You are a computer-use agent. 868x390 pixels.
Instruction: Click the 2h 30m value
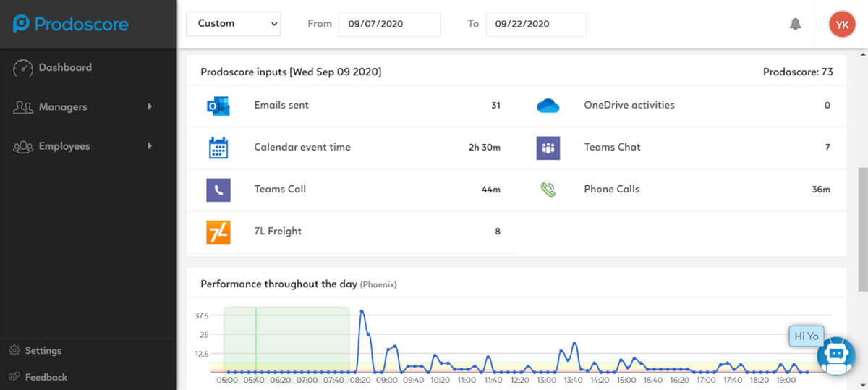pyautogui.click(x=485, y=148)
